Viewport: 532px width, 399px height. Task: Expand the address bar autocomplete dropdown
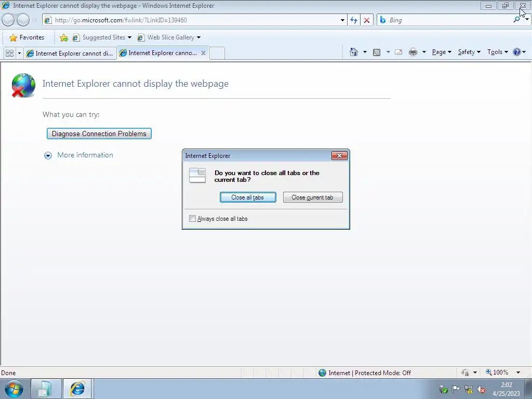click(342, 20)
